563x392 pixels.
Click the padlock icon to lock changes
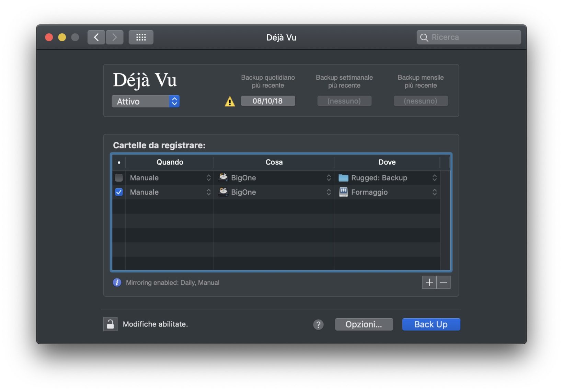coord(110,324)
